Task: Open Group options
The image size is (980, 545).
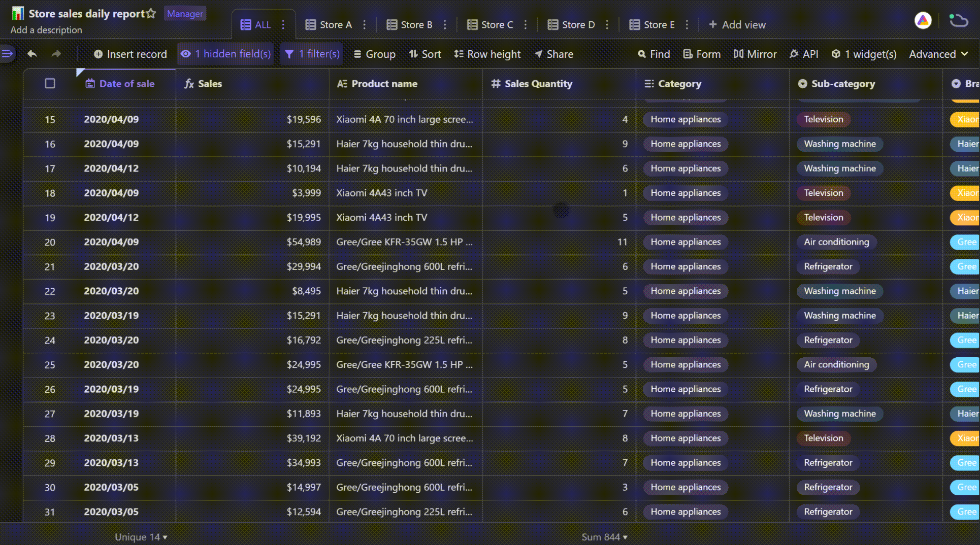Action: (x=374, y=54)
